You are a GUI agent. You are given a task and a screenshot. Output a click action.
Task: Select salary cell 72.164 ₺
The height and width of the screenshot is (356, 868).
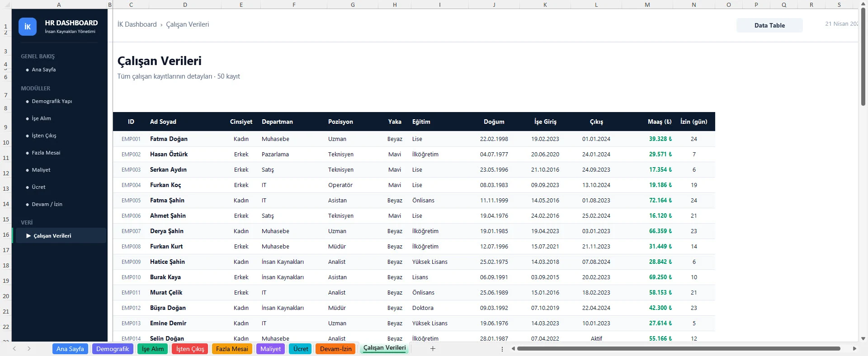(x=660, y=200)
